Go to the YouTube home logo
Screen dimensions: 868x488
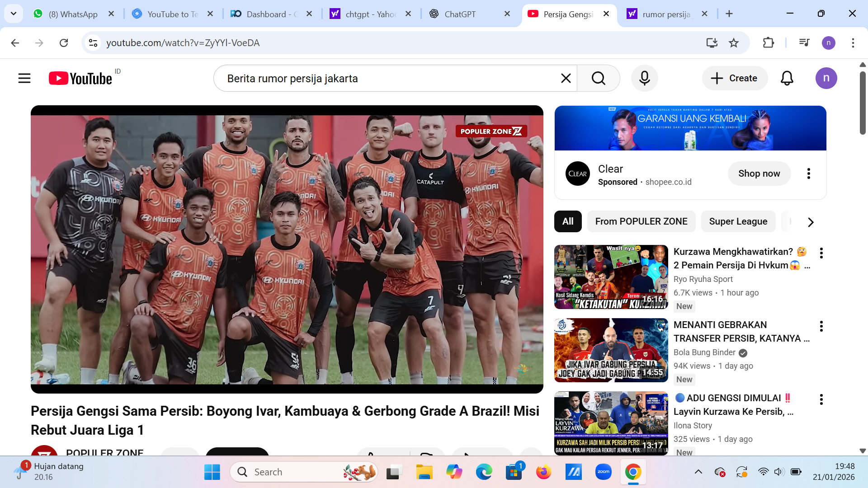pyautogui.click(x=80, y=78)
